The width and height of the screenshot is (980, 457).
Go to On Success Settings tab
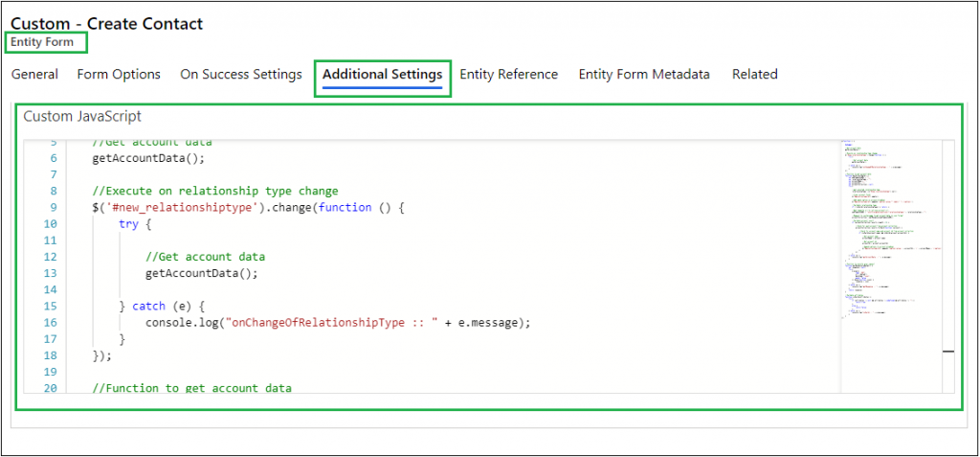click(x=240, y=75)
